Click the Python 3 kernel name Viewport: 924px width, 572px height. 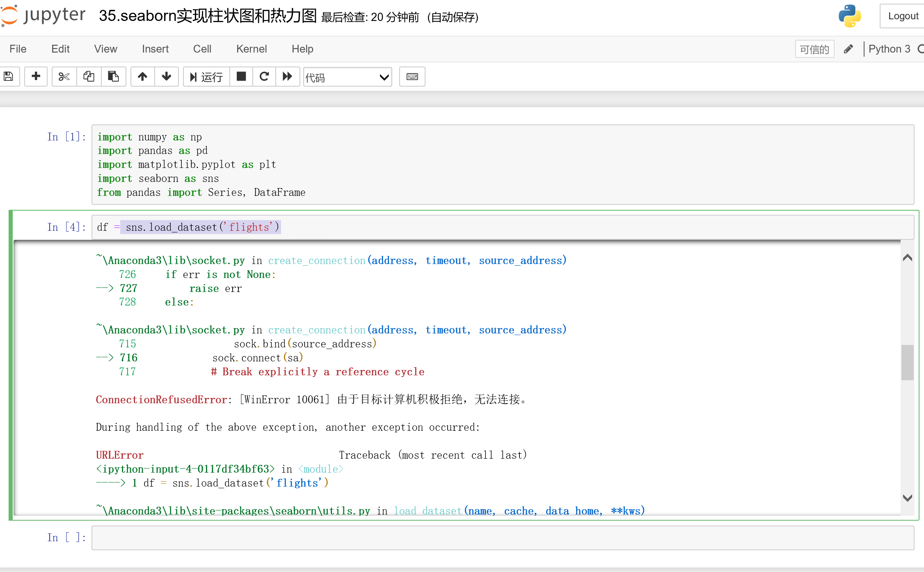889,49
